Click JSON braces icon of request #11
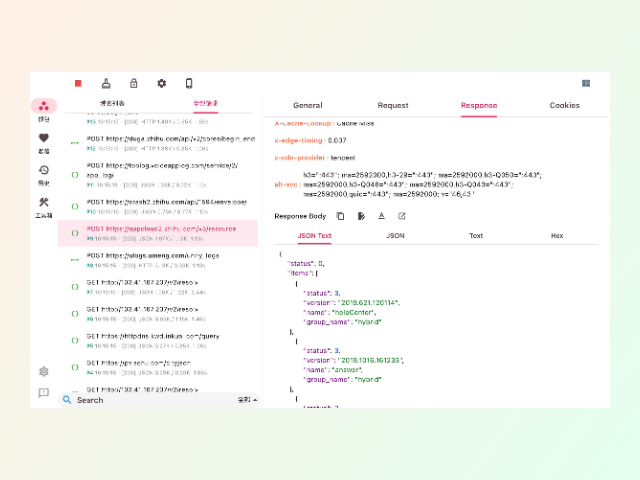Image resolution: width=640 pixels, height=480 pixels. point(75,175)
